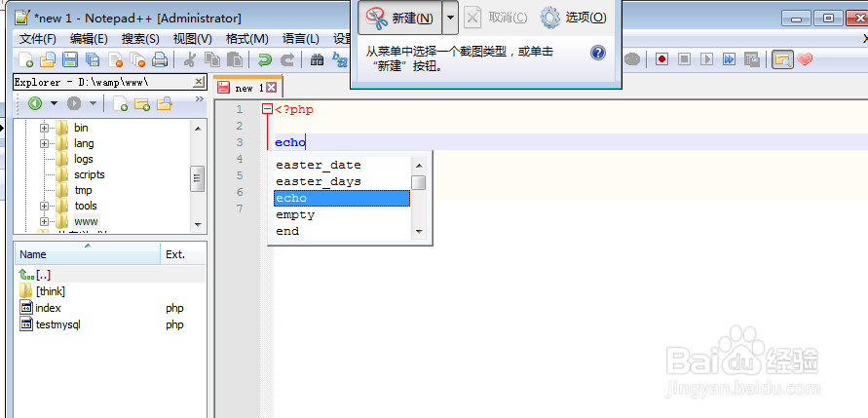
Task: Click the gray round icon before the record button
Action: pyautogui.click(x=632, y=58)
